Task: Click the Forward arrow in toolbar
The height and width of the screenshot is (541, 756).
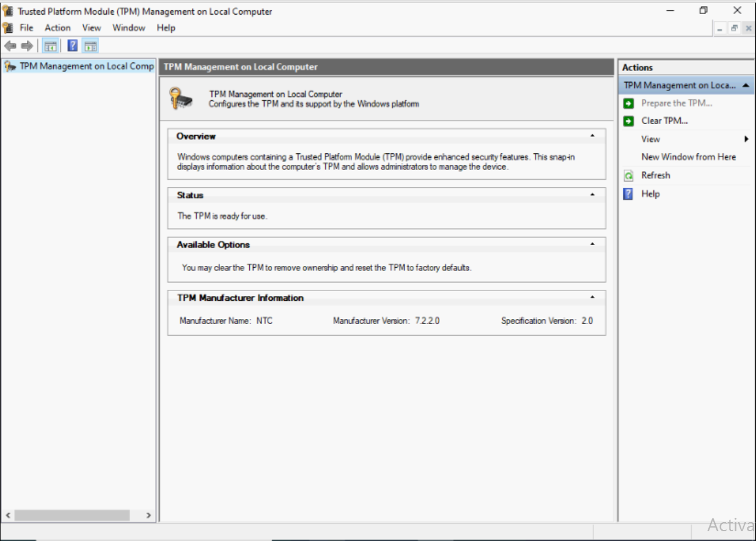Action: coord(27,46)
